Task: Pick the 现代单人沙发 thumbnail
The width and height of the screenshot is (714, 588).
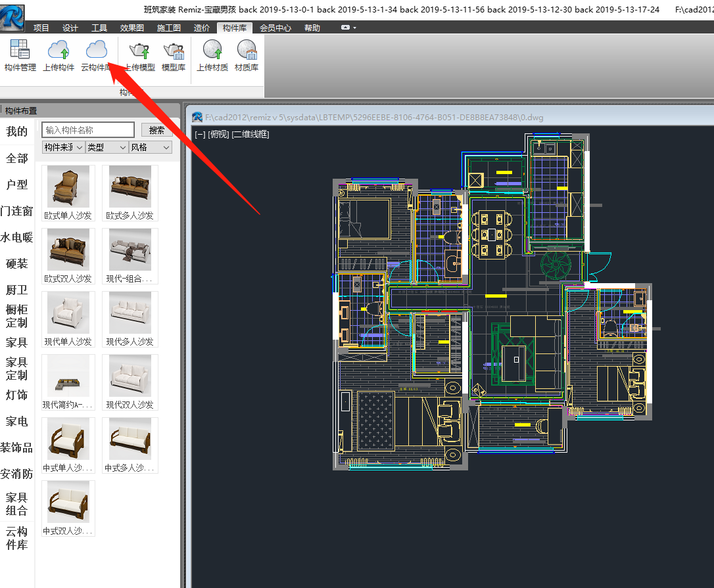Action: (68, 319)
